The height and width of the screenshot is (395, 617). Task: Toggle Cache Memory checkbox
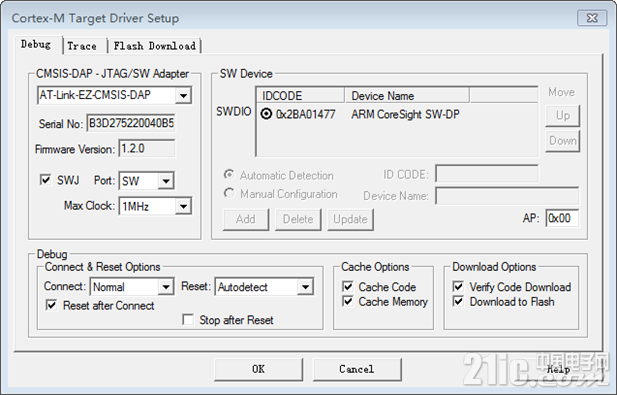coord(347,301)
